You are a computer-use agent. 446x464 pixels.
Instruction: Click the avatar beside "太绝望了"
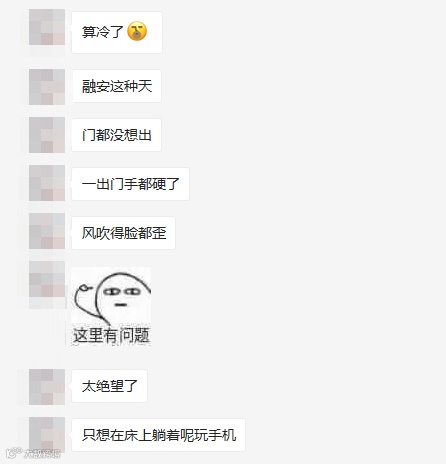[47, 387]
